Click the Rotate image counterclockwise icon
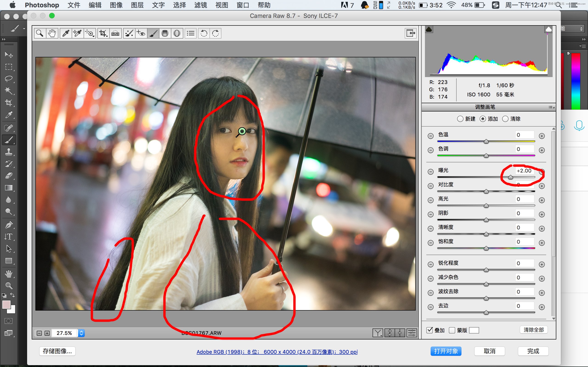This screenshot has width=588, height=367. 204,33
